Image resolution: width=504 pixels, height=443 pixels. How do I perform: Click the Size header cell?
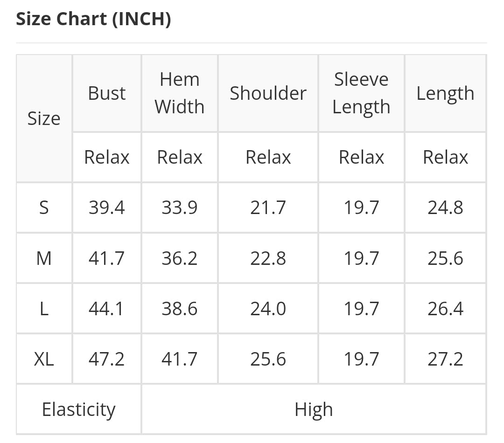pos(44,118)
